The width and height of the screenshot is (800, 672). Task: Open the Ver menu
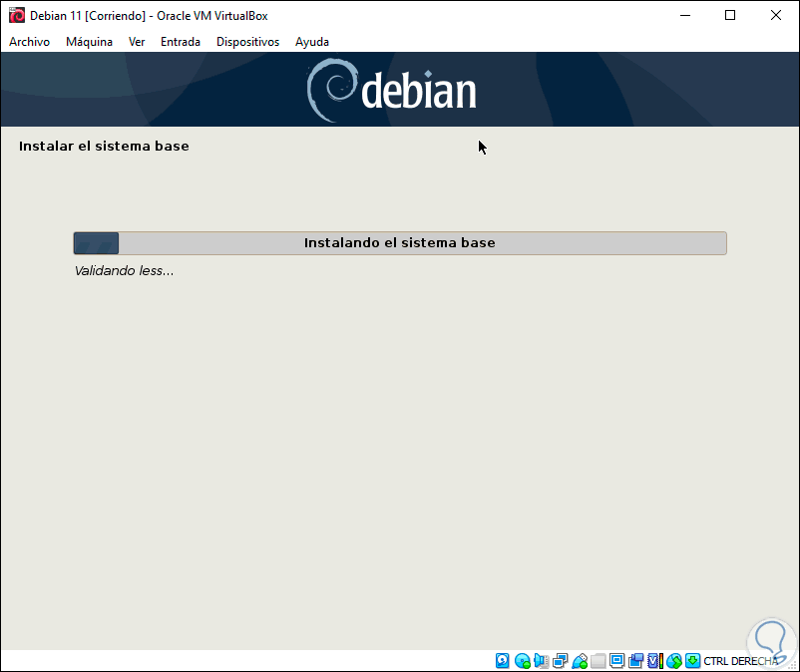tap(137, 42)
